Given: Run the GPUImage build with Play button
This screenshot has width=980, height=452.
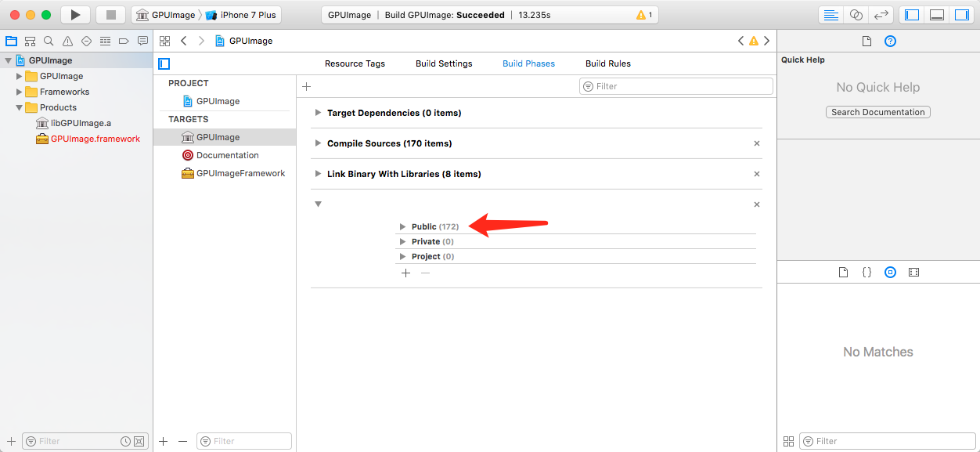Looking at the screenshot, I should (75, 15).
